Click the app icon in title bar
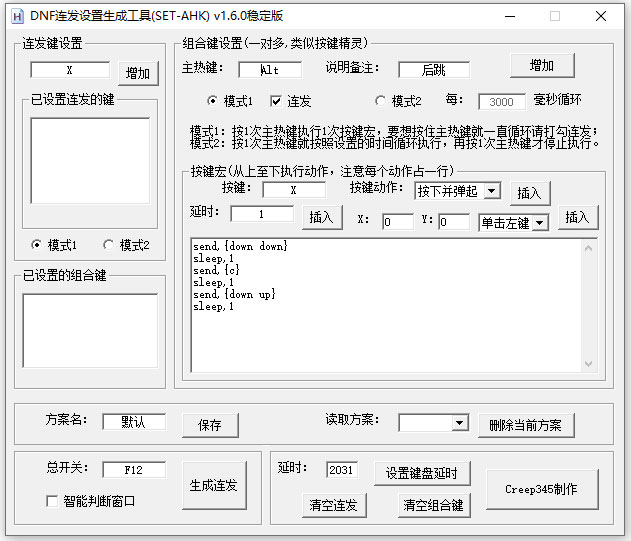The image size is (631, 541). tap(17, 17)
